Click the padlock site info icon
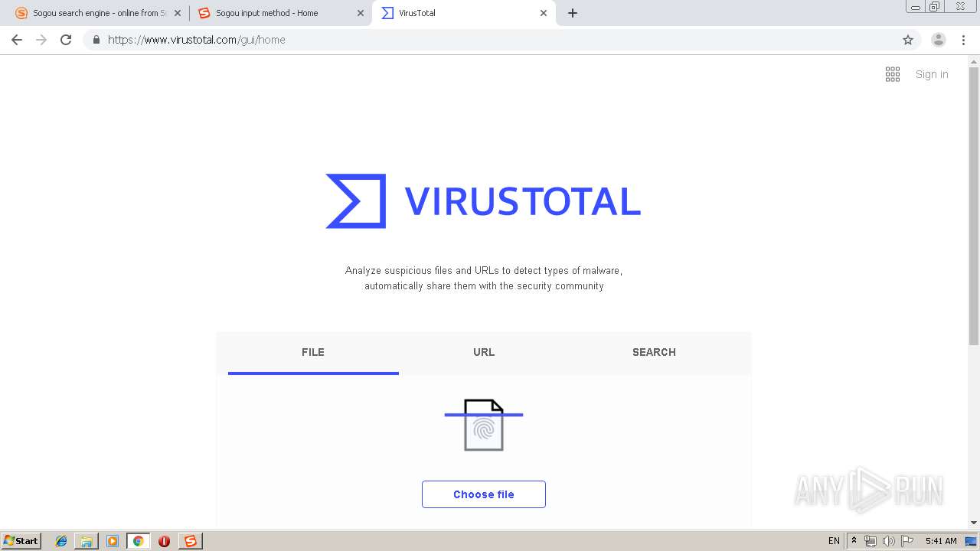Viewport: 980px width, 551px height. click(x=96, y=40)
